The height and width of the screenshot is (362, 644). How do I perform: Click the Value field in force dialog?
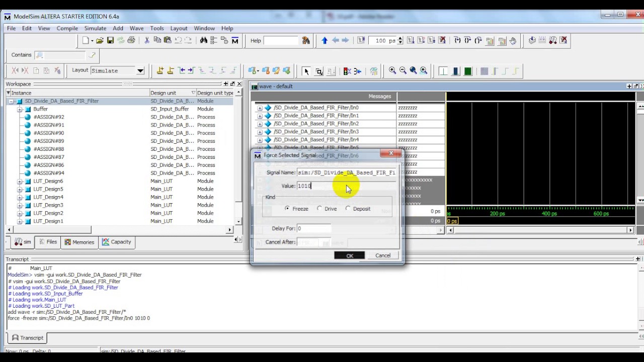(346, 186)
